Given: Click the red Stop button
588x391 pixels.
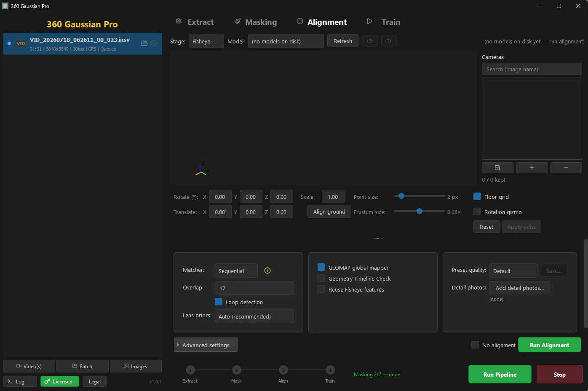Looking at the screenshot, I should [560, 374].
